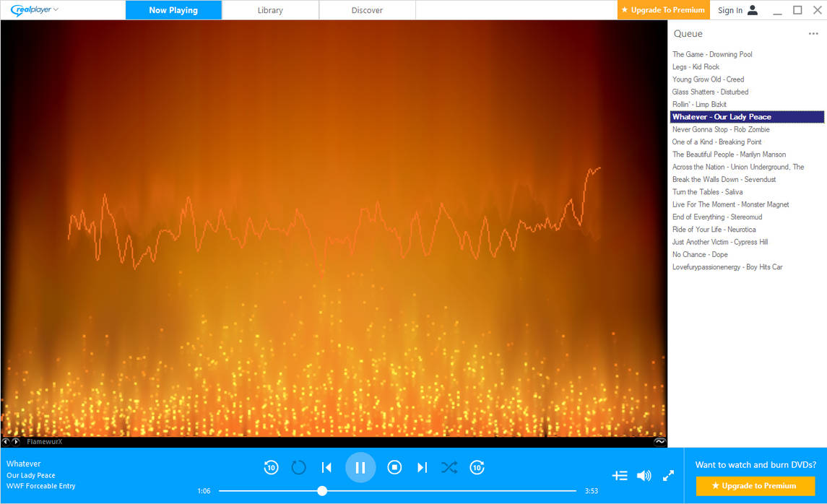Screen dimensions: 827x504
Task: Click the previous visualization arrow in the corner
Action: pyautogui.click(x=5, y=440)
